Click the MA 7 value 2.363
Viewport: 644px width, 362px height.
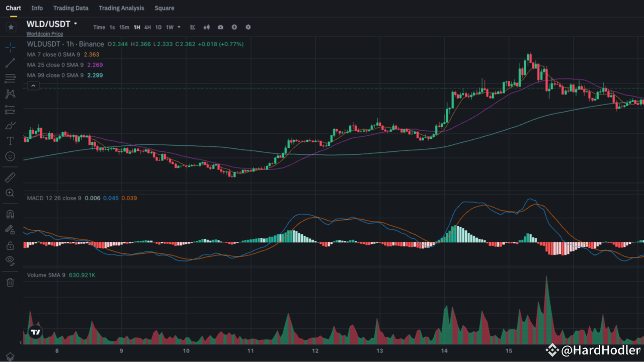click(x=92, y=54)
